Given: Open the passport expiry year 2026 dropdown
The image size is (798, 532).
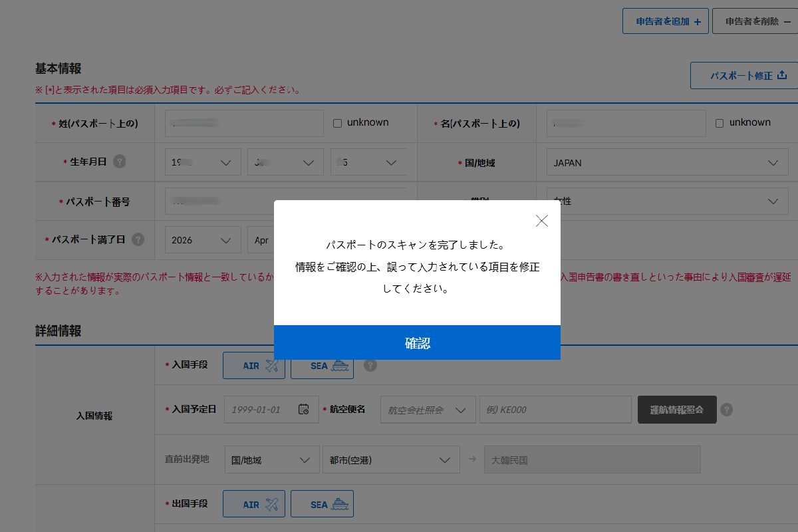Looking at the screenshot, I should coord(203,240).
